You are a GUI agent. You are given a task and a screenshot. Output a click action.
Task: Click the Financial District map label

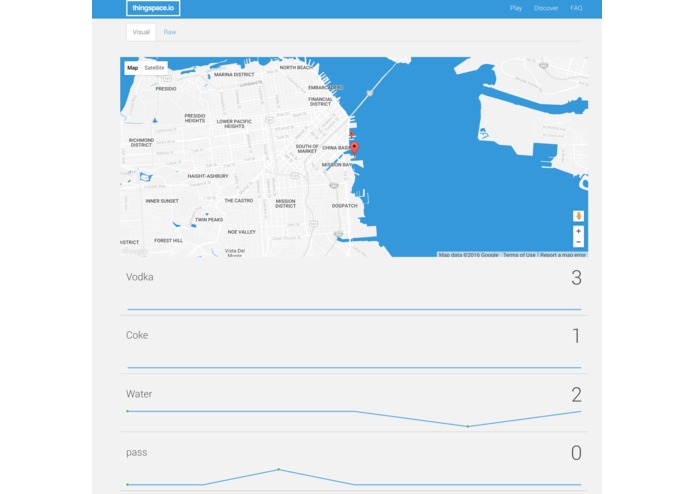(320, 101)
